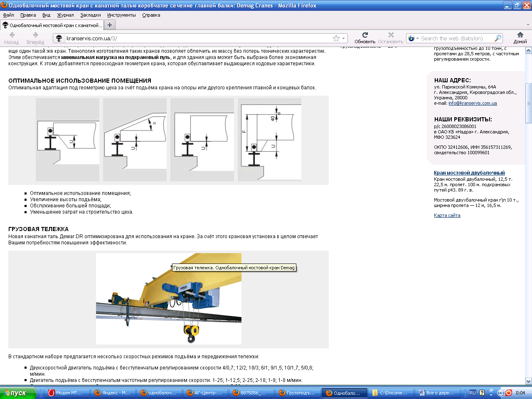Select the Однобалочный мостовой кран tab

(52, 25)
